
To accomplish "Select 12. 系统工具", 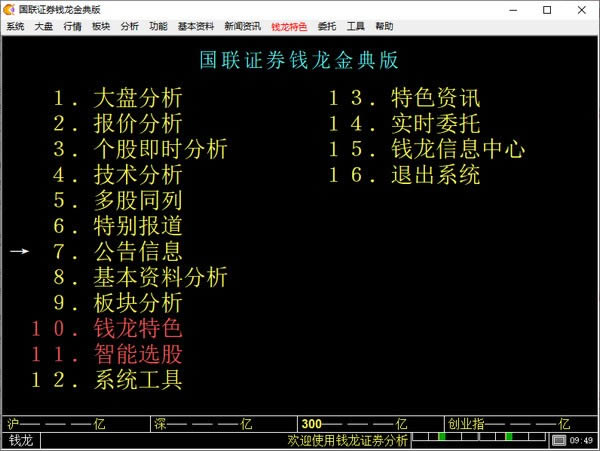I will pyautogui.click(x=107, y=380).
